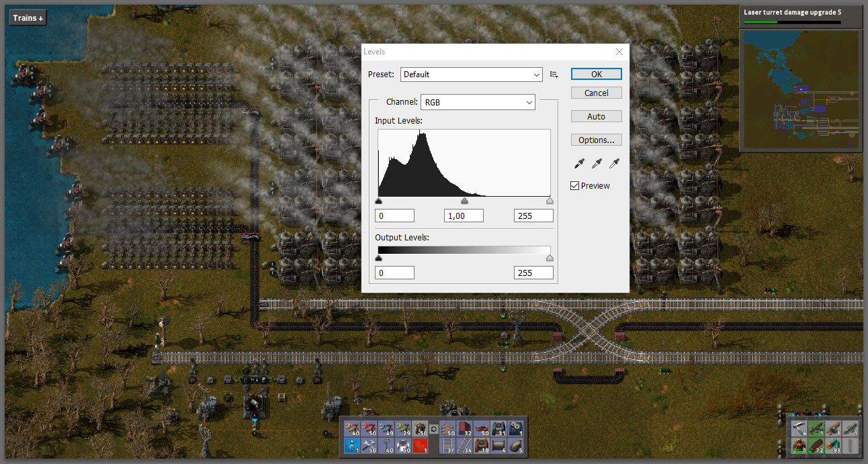Select the white point eyedropper

(613, 163)
